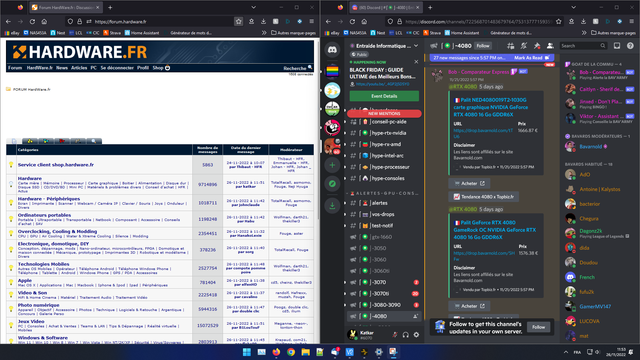Click Profil in hardware.fr nav menu
The height and width of the screenshot is (360, 640).
(x=143, y=68)
